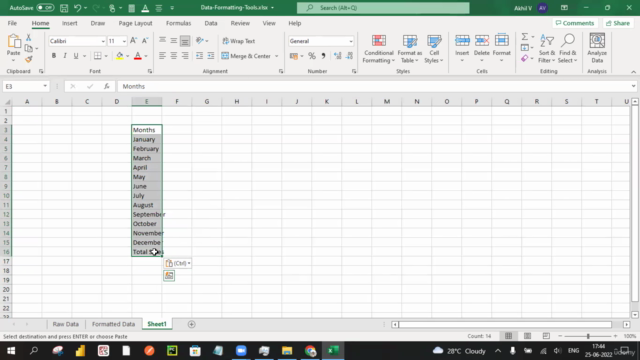Select the Format Painter brush

pos(29,59)
